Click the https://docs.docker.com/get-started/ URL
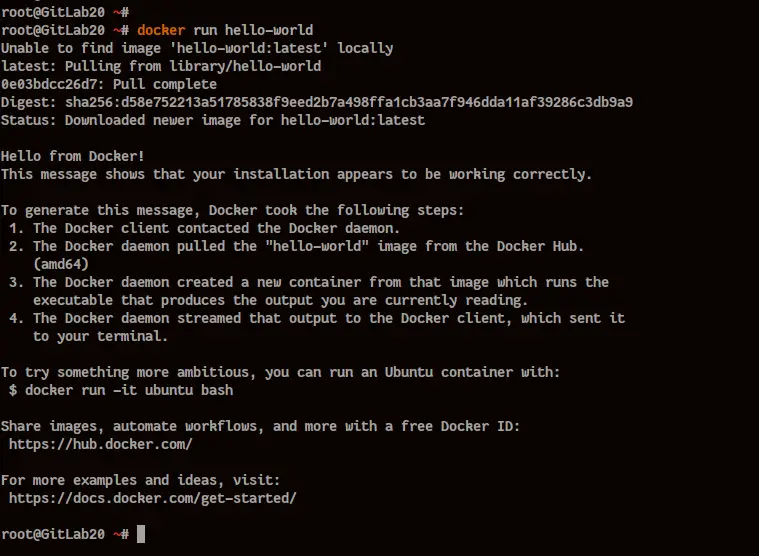 [x=152, y=498]
